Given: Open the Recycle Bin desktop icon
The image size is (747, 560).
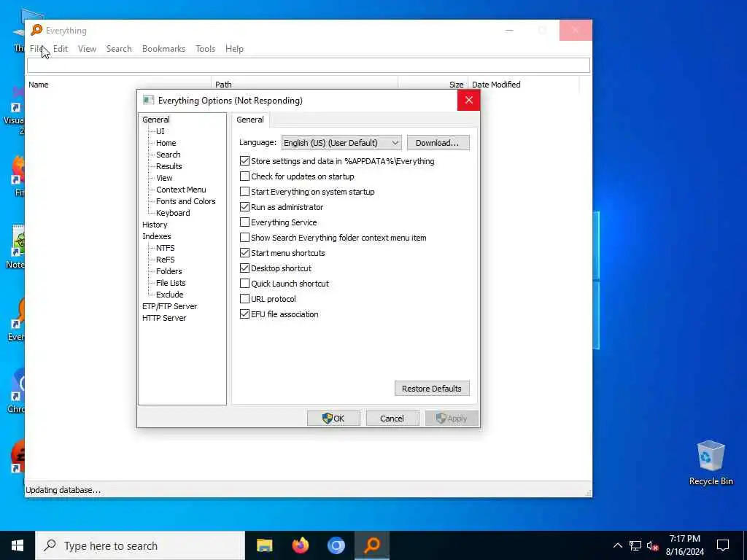Looking at the screenshot, I should pos(711,463).
